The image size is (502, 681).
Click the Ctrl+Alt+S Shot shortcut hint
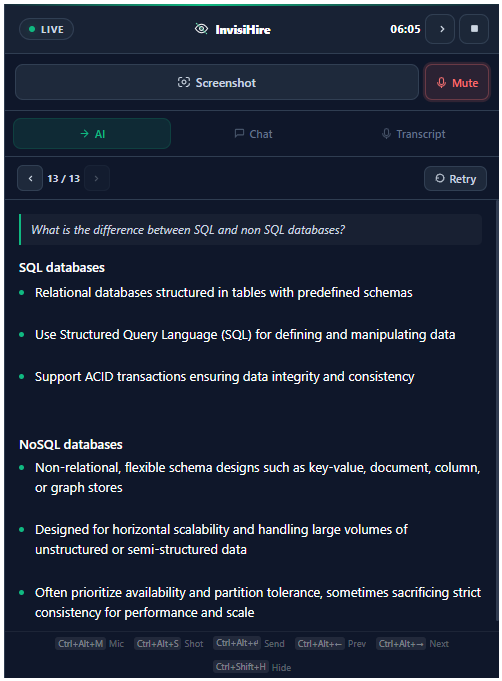169,644
